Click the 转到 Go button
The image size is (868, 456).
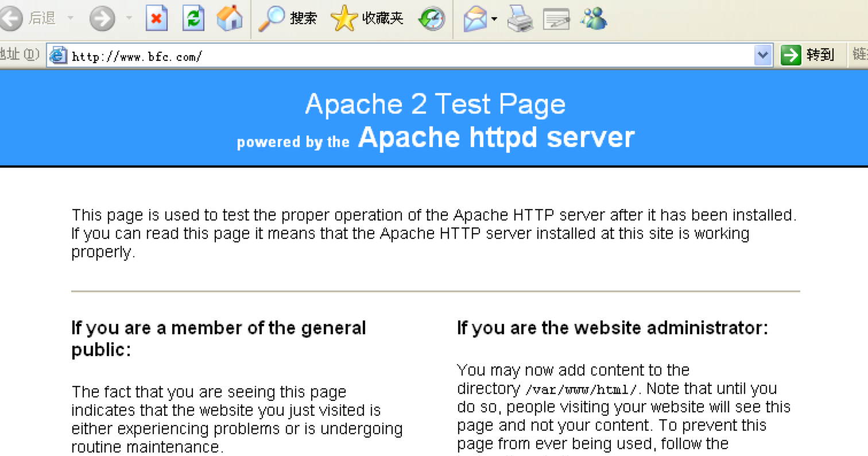(808, 55)
